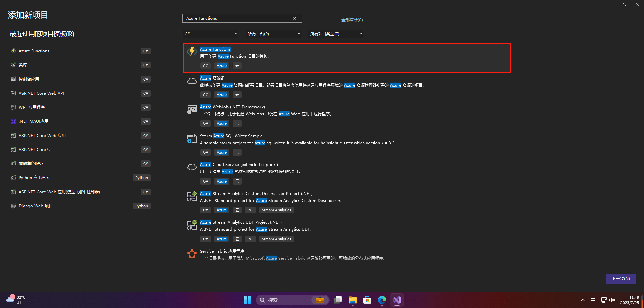Open the C# language filter dropdown
Screen dimensions: 644x308
coord(211,34)
